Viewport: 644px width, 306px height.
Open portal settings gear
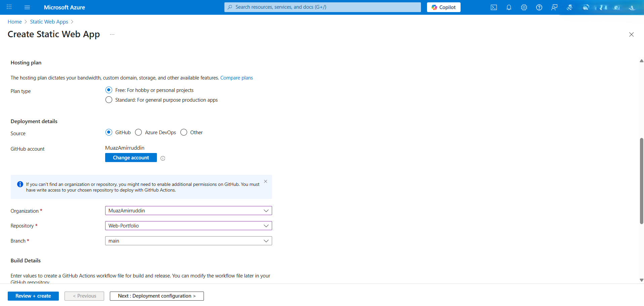524,7
